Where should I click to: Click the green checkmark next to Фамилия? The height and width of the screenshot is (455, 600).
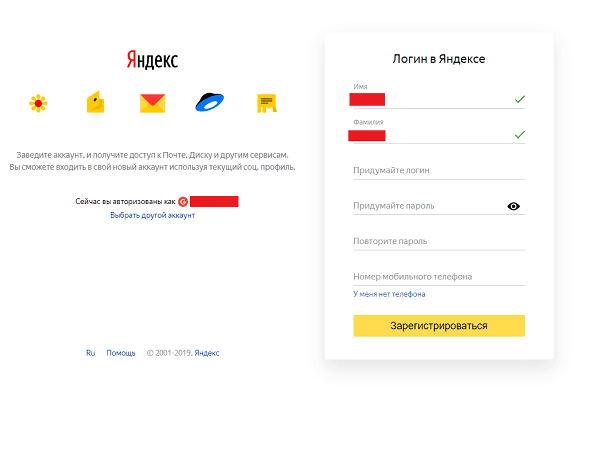pyautogui.click(x=520, y=135)
